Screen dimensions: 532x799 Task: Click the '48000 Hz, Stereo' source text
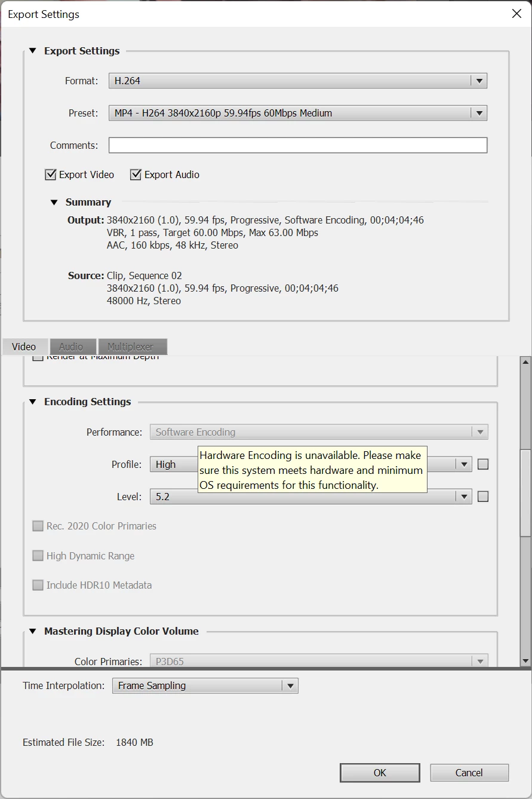[144, 301]
